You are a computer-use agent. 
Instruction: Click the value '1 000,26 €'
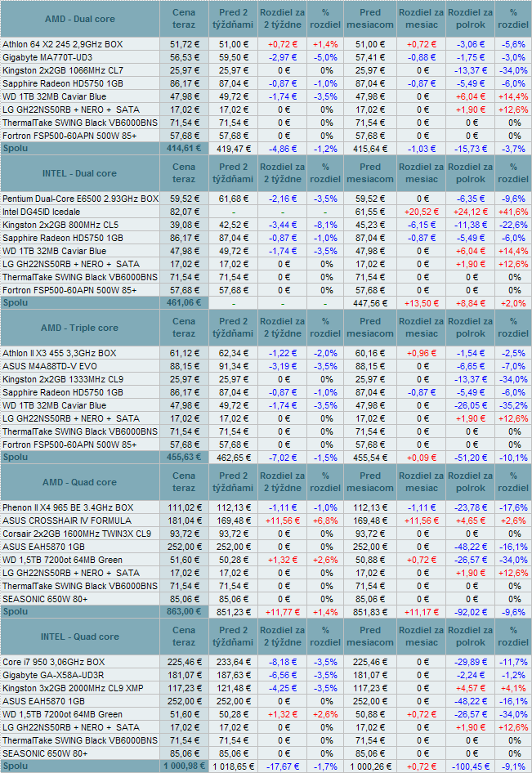click(x=370, y=766)
